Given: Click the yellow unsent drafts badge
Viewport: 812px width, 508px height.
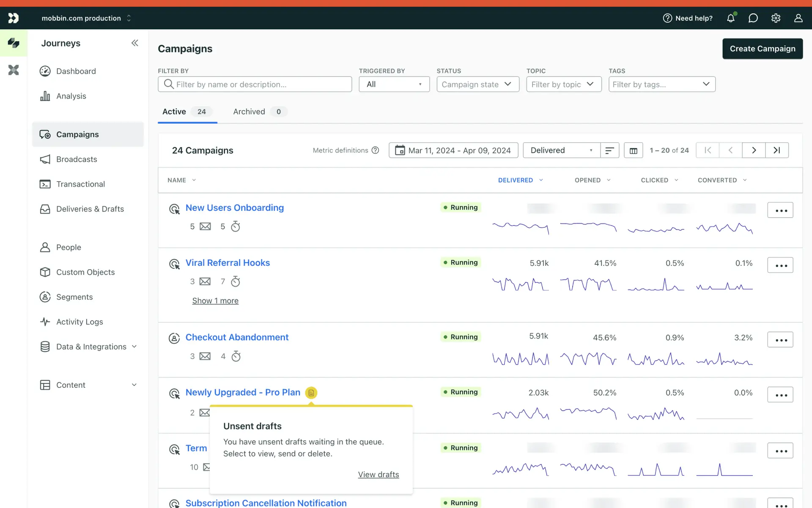Looking at the screenshot, I should (311, 393).
